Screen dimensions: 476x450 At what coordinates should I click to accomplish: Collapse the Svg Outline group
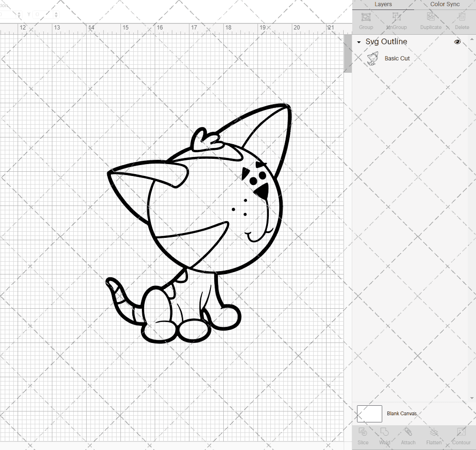pyautogui.click(x=358, y=42)
